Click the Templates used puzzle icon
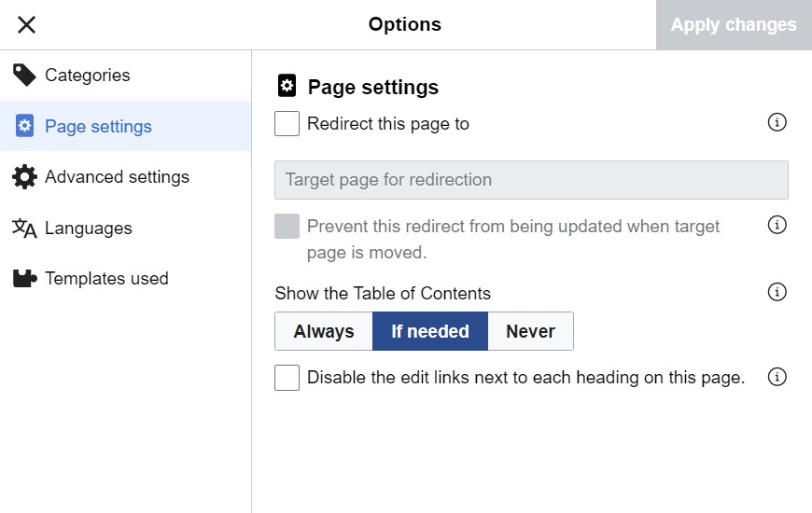 pos(25,279)
